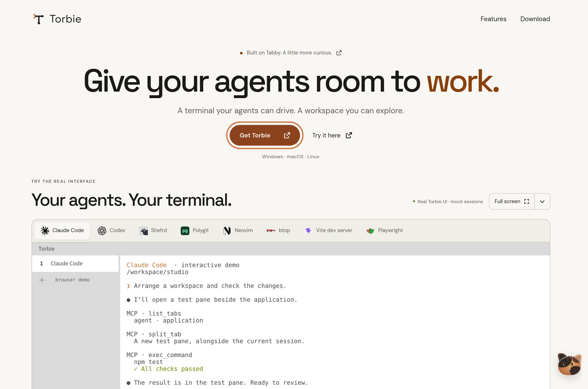This screenshot has width=588, height=389.
Task: Click external-link icon next to Try it here
Action: click(349, 135)
